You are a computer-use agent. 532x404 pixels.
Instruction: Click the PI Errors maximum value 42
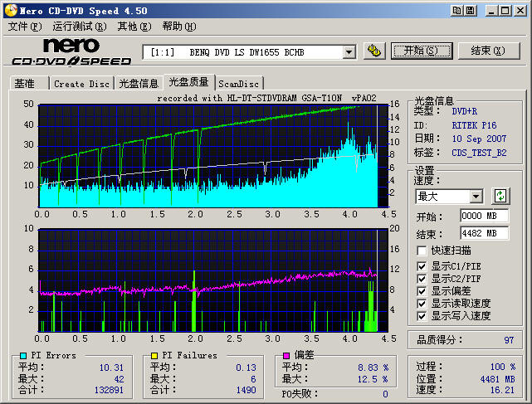point(119,379)
